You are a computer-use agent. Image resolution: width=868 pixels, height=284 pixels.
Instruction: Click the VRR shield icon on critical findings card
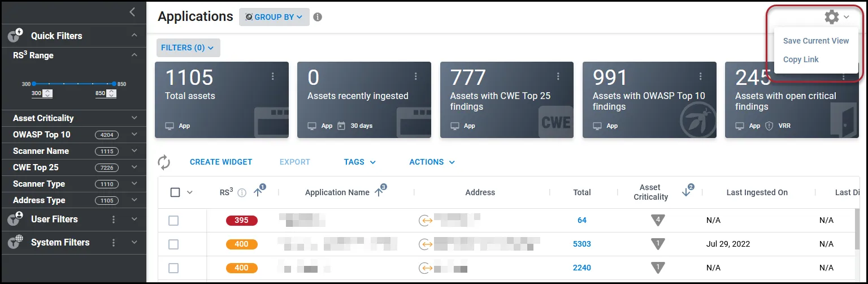pyautogui.click(x=769, y=126)
